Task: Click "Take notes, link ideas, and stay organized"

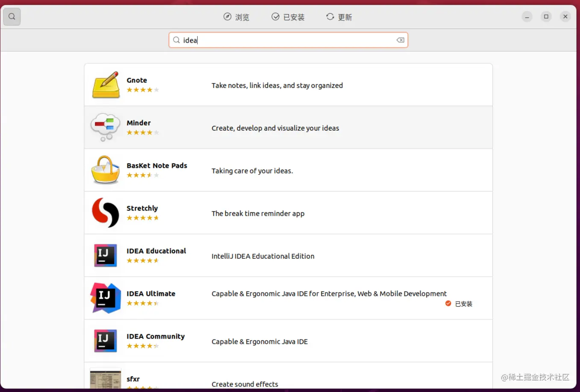Action: [277, 85]
